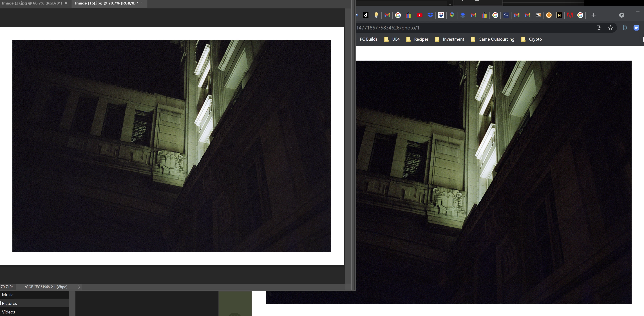Screen dimensions: 644x316
Task: Open the Notion tab with N icon
Action: tap(559, 15)
